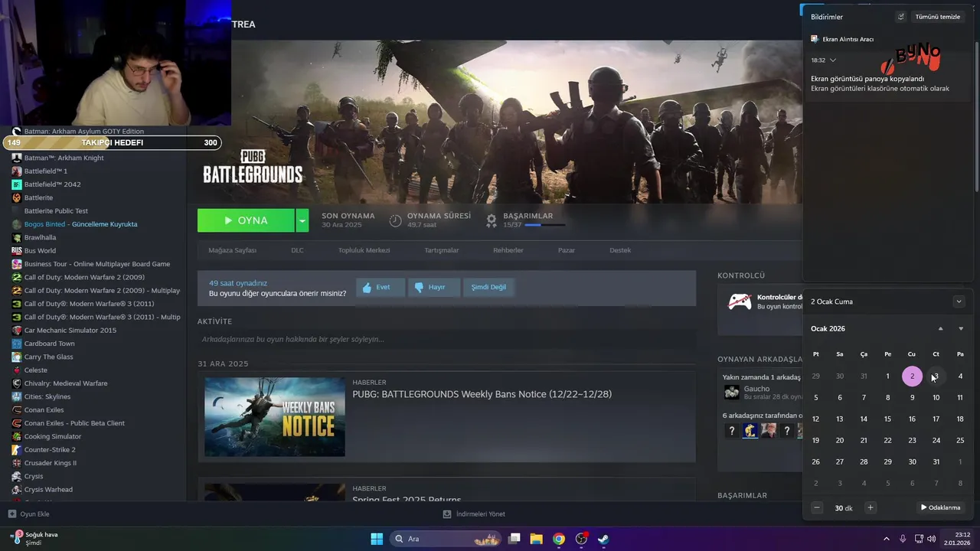Select the Battlefield 2042 game icon
Screen dimensions: 980x551
click(17, 184)
